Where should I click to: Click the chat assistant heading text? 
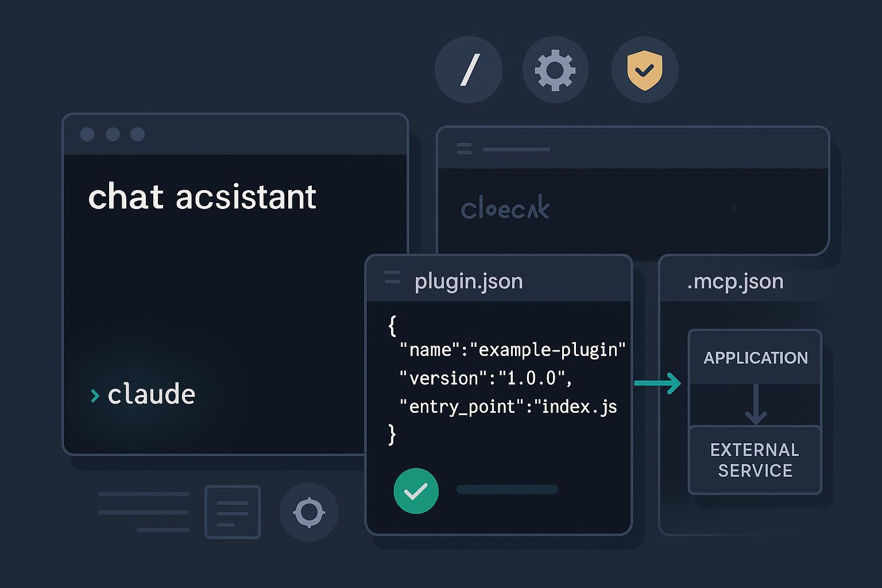click(202, 197)
